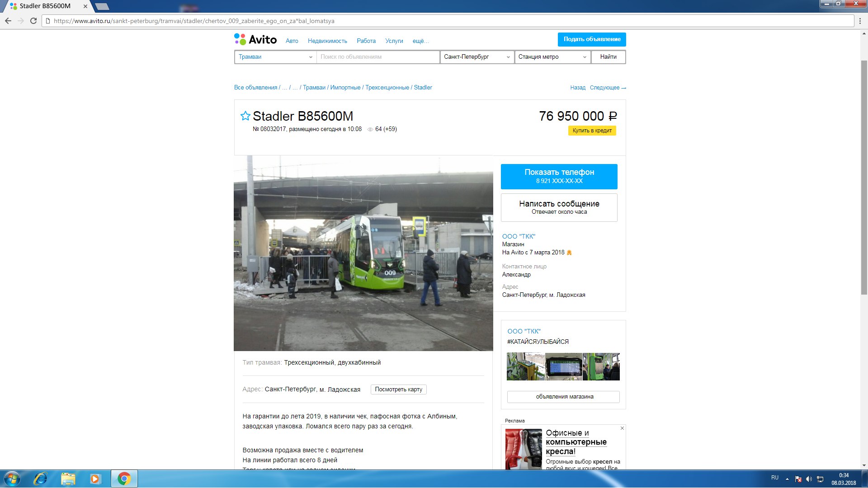The height and width of the screenshot is (488, 868).
Task: Click the Avito logo
Action: pos(255,40)
